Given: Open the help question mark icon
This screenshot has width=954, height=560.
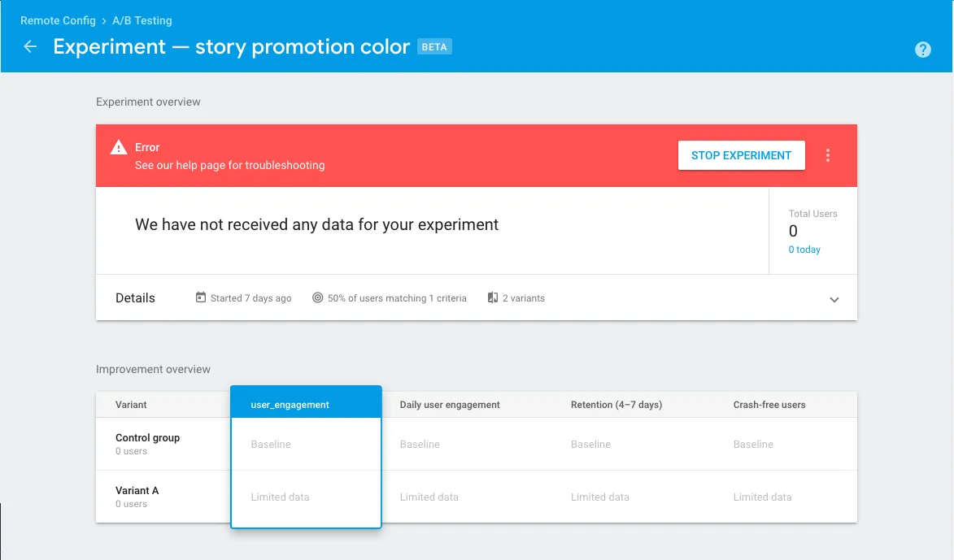Looking at the screenshot, I should [x=922, y=50].
